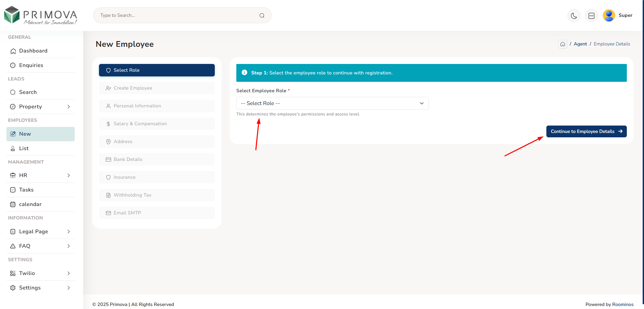Screen dimensions: 644x309
Task: Click Continue to Employee Details button
Action: 586,132
